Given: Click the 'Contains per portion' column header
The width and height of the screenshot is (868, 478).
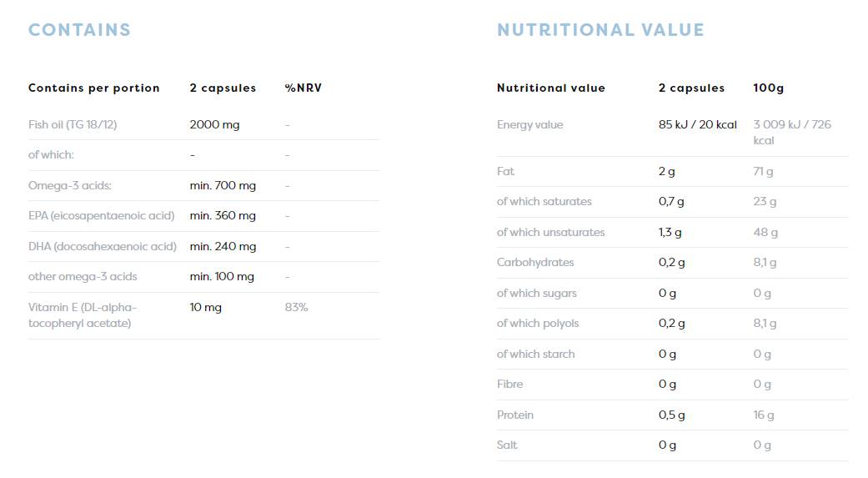Looking at the screenshot, I should [93, 88].
